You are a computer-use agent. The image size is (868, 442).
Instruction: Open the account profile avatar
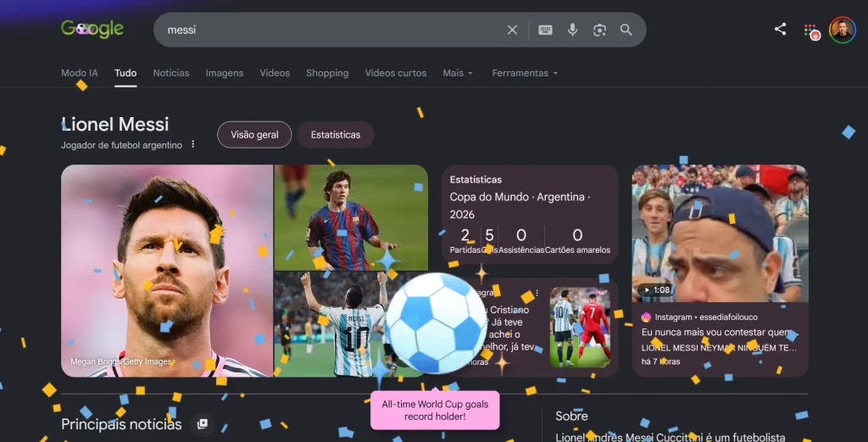point(842,30)
